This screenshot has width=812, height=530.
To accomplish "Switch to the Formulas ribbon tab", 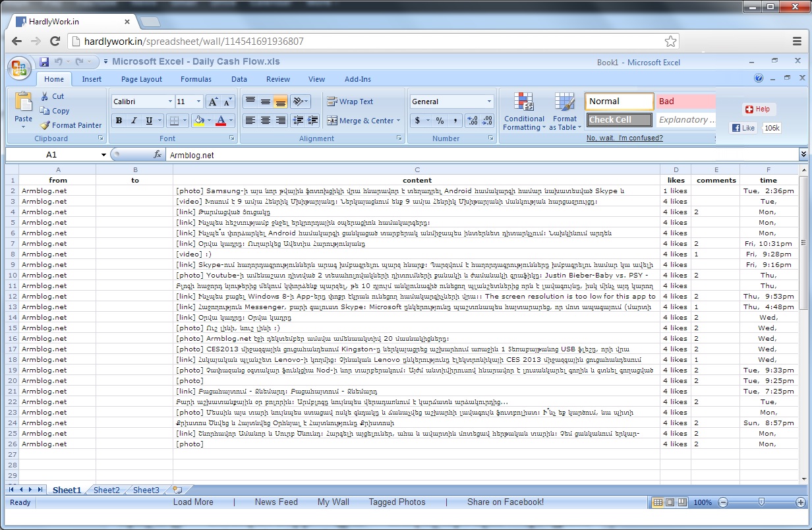I will (196, 79).
